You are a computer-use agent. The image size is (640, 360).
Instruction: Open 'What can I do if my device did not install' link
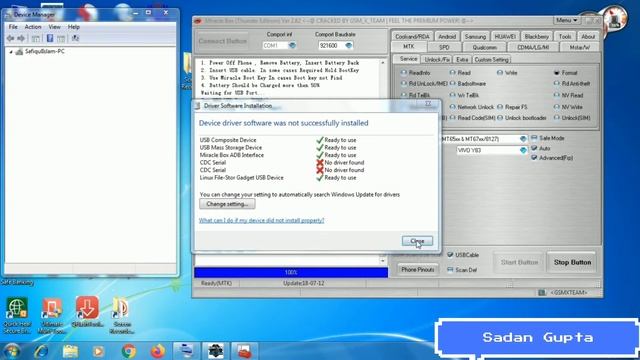click(261, 220)
